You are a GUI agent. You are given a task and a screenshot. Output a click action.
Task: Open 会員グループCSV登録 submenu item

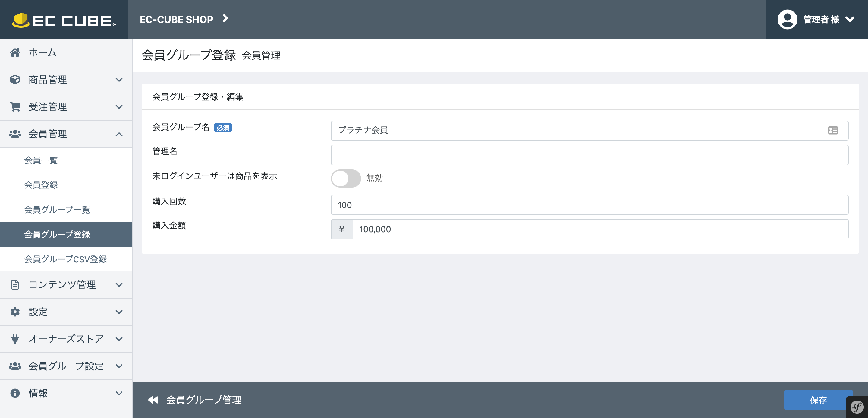66,259
